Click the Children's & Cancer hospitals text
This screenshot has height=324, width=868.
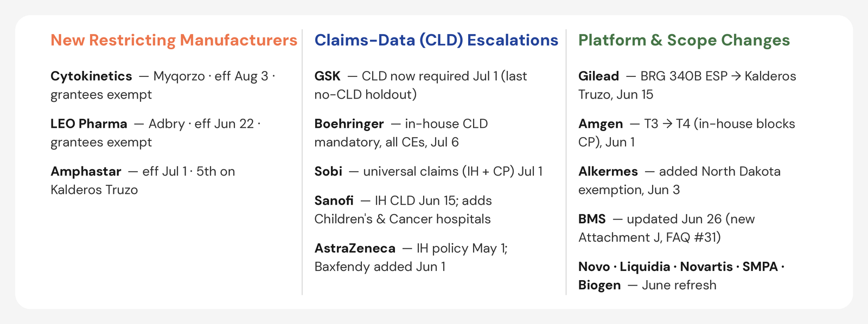point(403,219)
